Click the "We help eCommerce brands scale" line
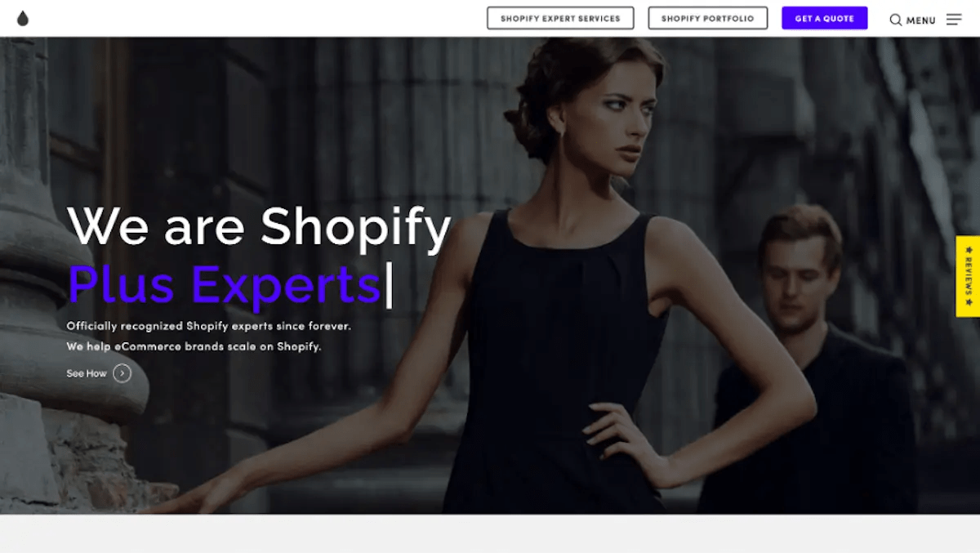The height and width of the screenshot is (553, 980). (x=194, y=346)
